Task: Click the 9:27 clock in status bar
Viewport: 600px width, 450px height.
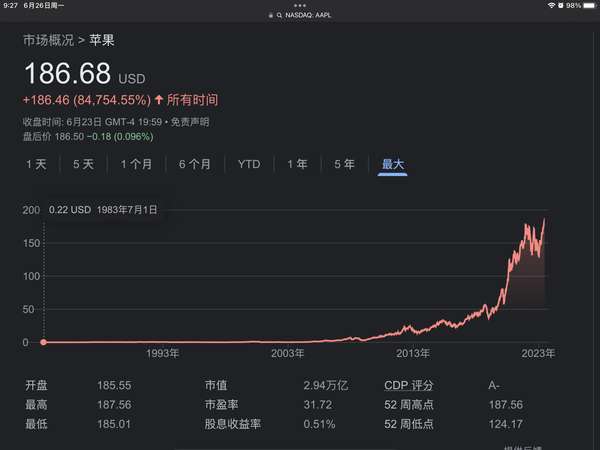Action: point(10,5)
